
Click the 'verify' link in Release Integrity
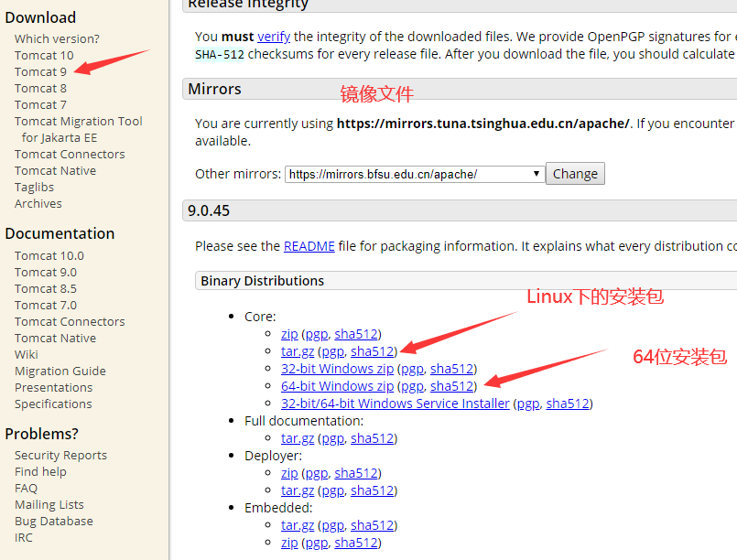[x=274, y=37]
